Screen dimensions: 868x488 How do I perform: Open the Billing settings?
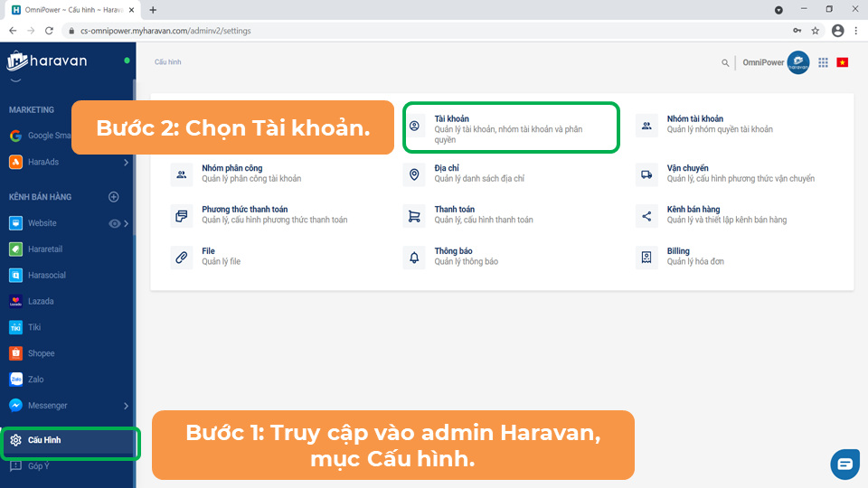click(695, 256)
